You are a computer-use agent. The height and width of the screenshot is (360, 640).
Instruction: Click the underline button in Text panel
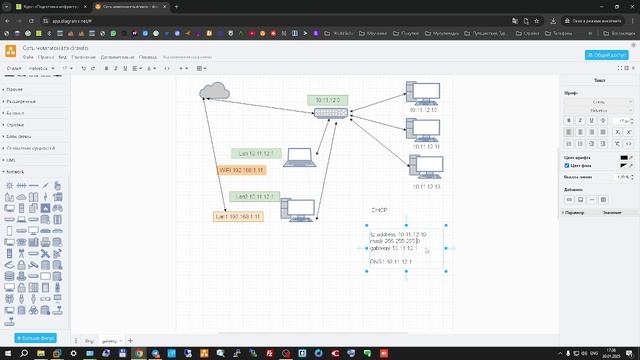click(591, 120)
